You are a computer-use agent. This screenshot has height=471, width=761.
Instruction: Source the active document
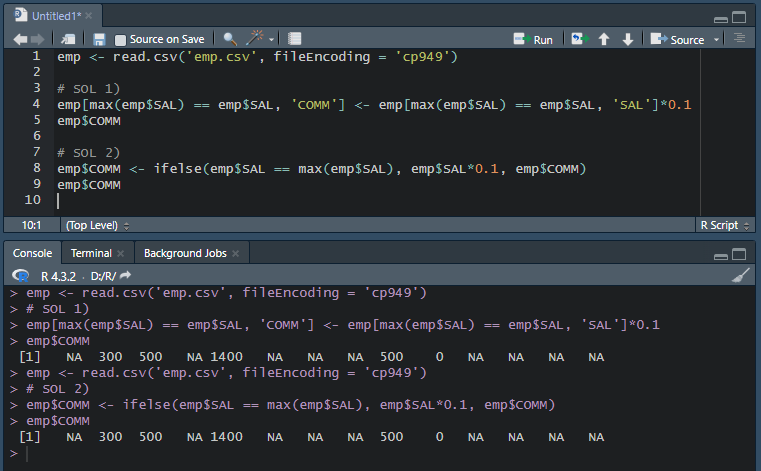coord(677,39)
